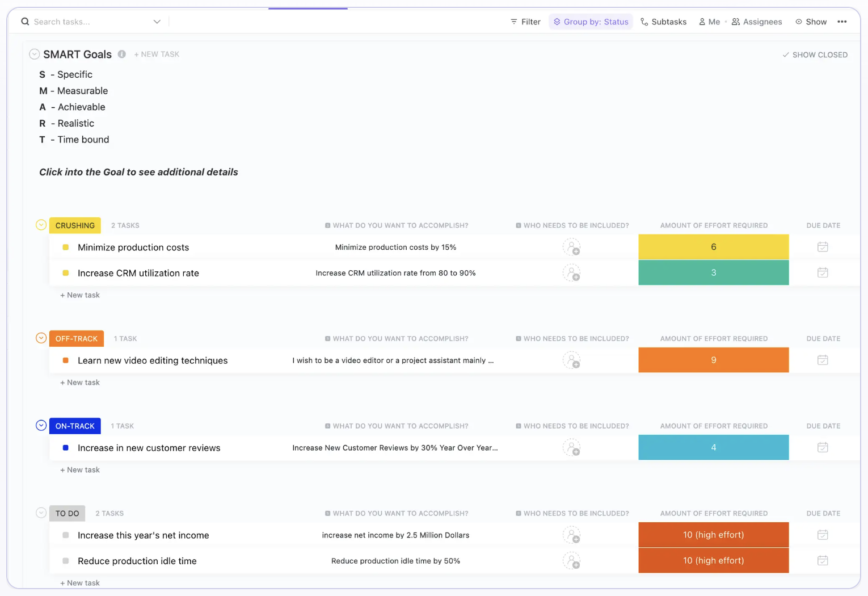The height and width of the screenshot is (596, 868).
Task: Click the CRUSHING status label
Action: pos(75,225)
